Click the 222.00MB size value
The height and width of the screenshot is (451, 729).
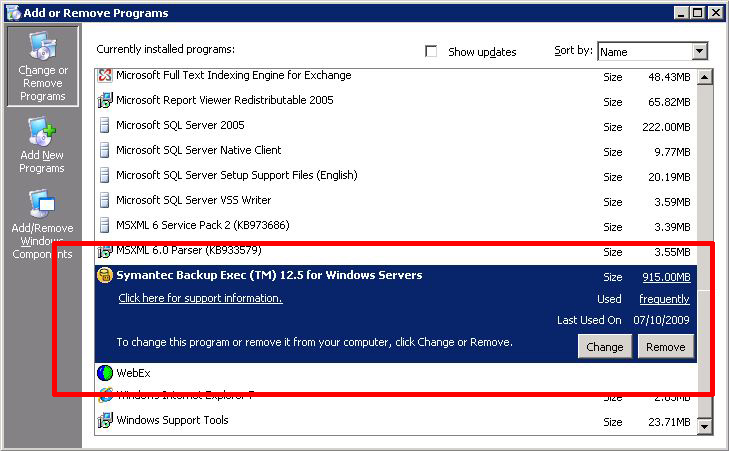tap(666, 127)
